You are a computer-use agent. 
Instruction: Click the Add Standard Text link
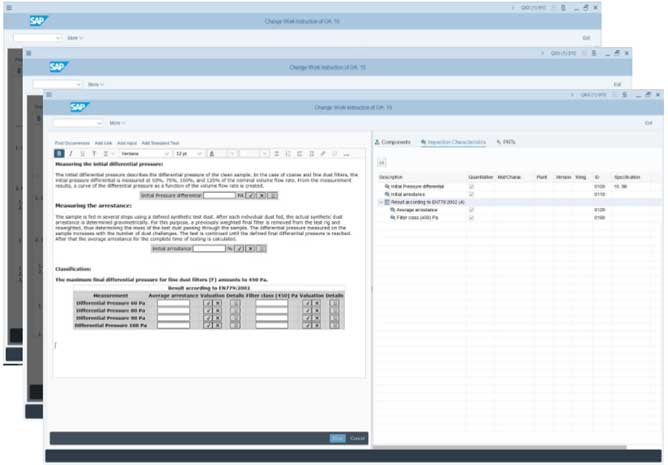click(160, 143)
